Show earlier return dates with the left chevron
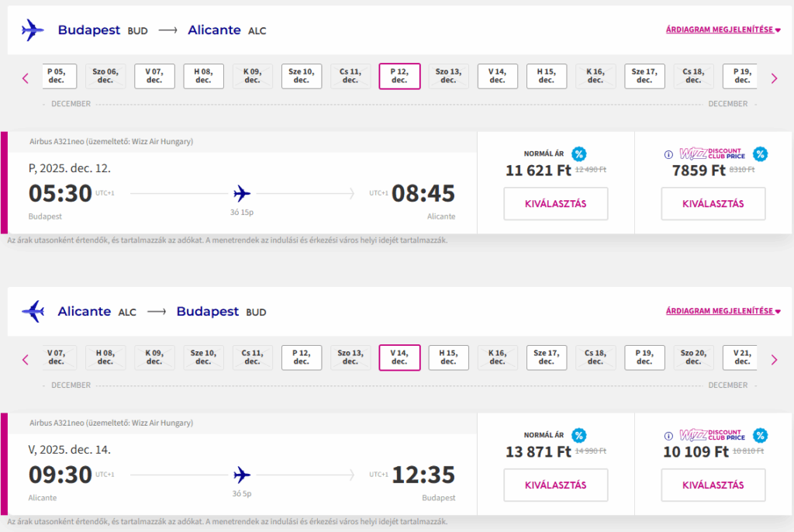The width and height of the screenshot is (794, 532). pos(26,360)
